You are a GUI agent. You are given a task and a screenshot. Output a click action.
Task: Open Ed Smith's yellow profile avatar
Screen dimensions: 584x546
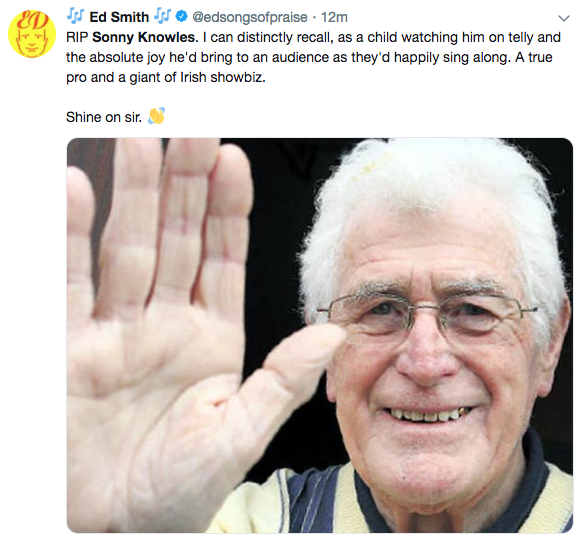pos(32,34)
